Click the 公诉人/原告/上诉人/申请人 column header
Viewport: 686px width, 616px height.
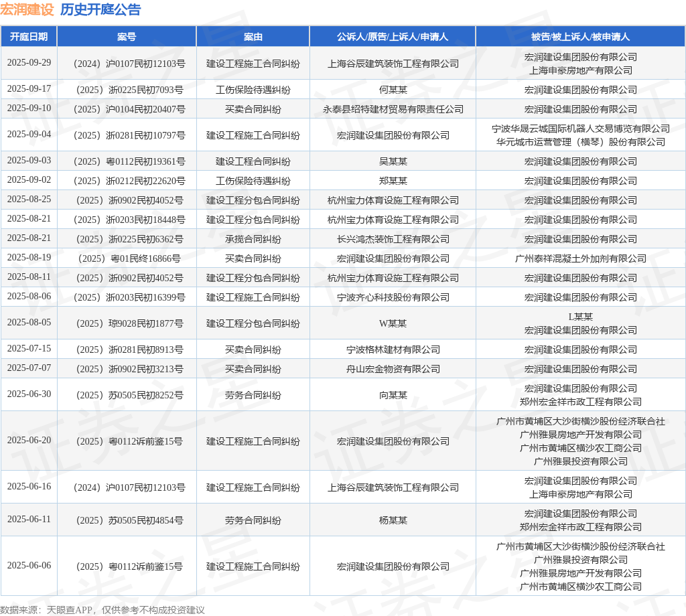point(393,37)
